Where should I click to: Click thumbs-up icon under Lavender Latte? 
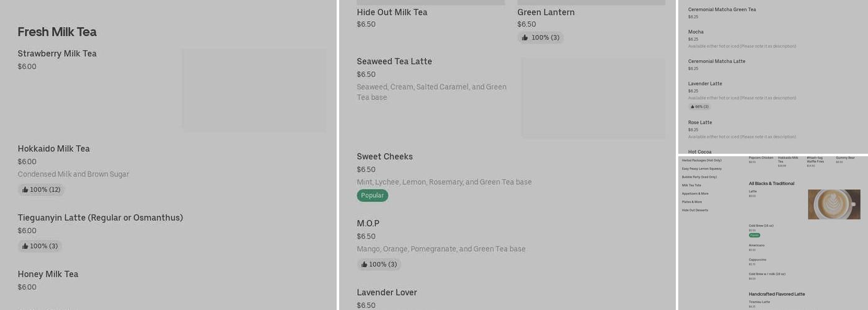[693, 107]
